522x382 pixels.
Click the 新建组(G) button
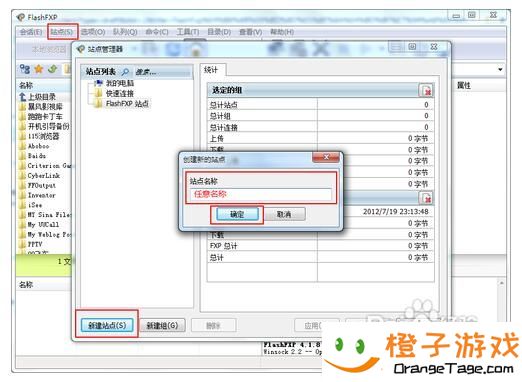(162, 325)
